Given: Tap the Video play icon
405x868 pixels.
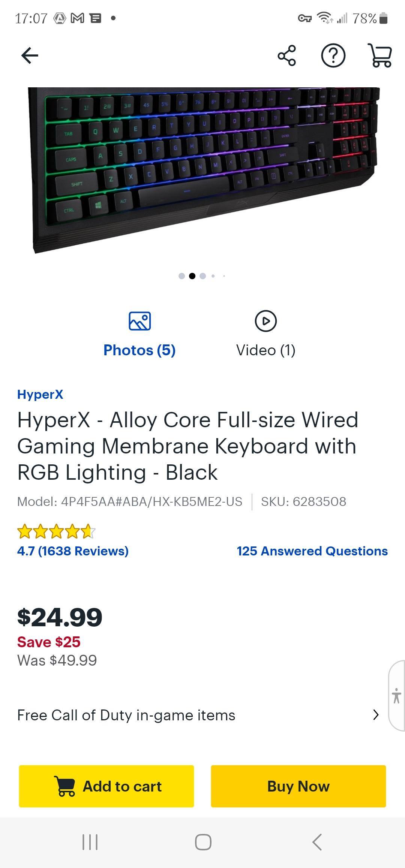Looking at the screenshot, I should tap(265, 321).
